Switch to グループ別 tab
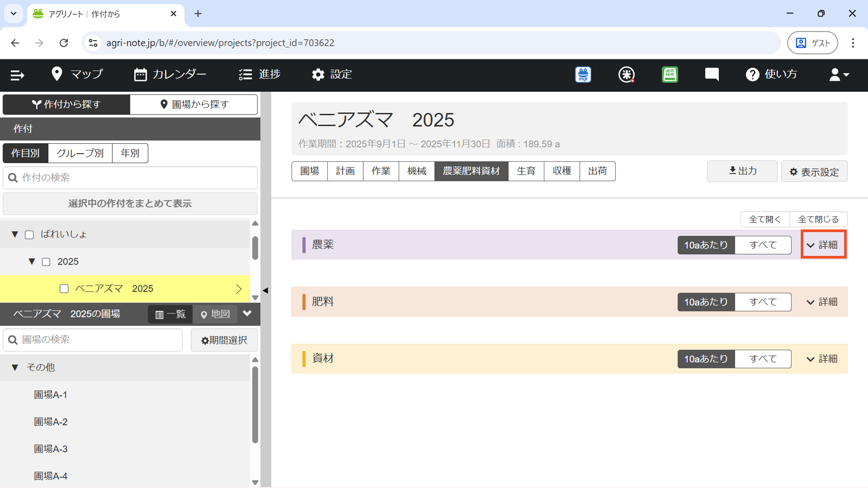Screen dimensions: 868x488 tap(80, 153)
